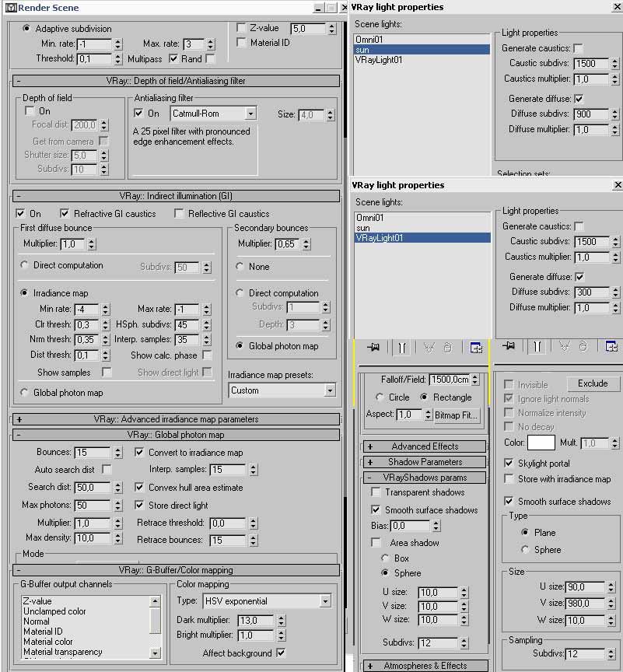Toggle Affect background checkbox

(281, 653)
